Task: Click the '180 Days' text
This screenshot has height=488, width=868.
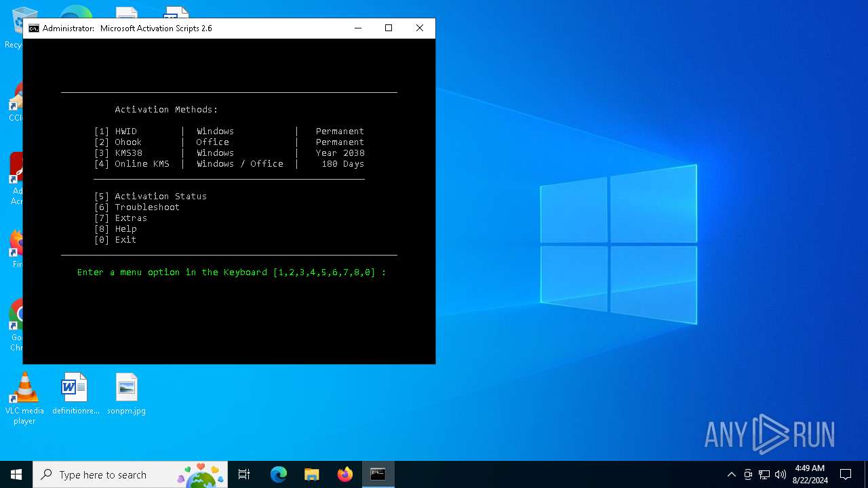Action: [x=343, y=164]
